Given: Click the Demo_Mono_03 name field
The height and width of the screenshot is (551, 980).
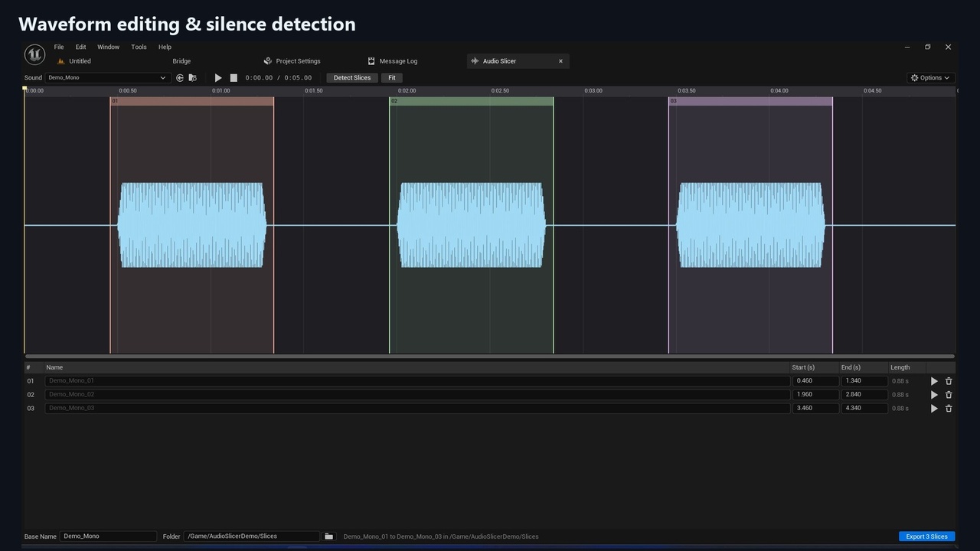Looking at the screenshot, I should (417, 409).
